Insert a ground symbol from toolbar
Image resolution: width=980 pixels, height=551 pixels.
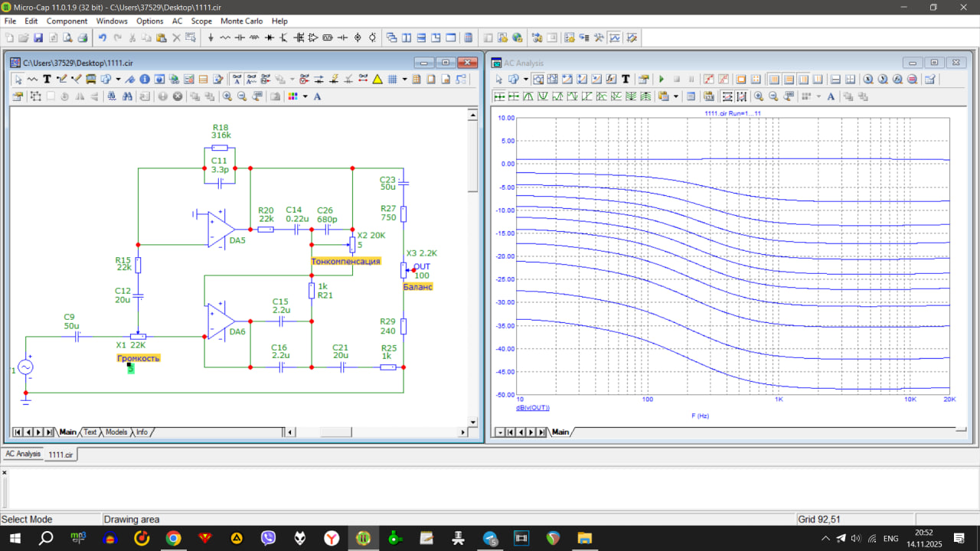[211, 37]
